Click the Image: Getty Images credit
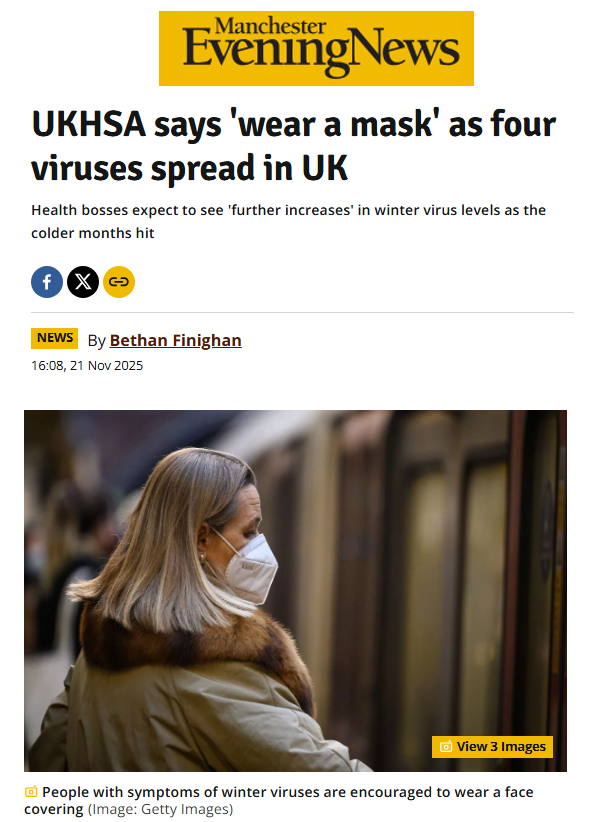Image resolution: width=590 pixels, height=822 pixels. (160, 809)
